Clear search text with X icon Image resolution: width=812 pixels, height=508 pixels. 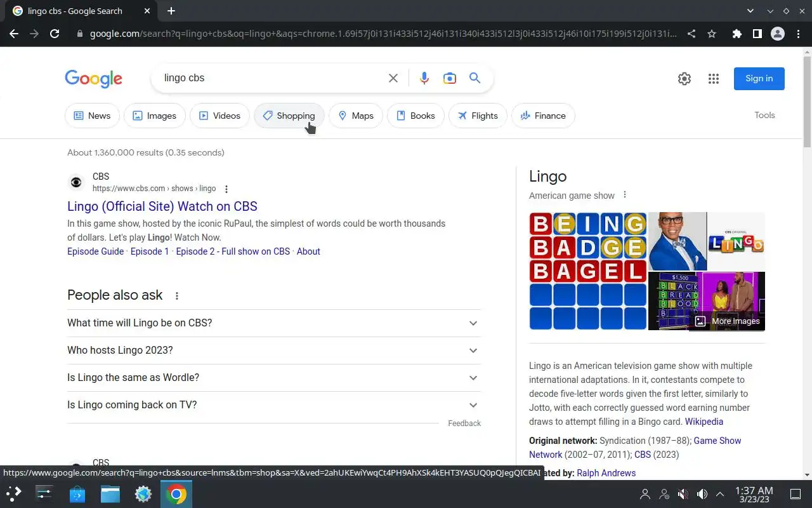coord(393,78)
